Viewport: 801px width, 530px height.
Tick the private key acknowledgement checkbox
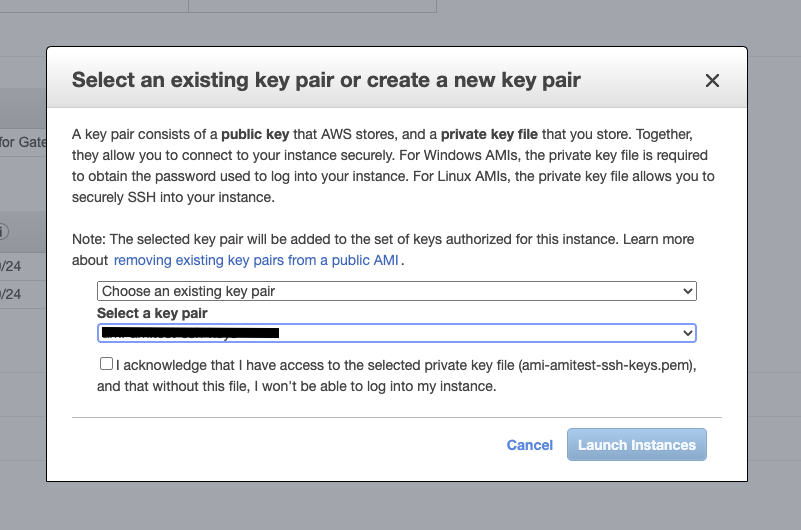pos(106,364)
